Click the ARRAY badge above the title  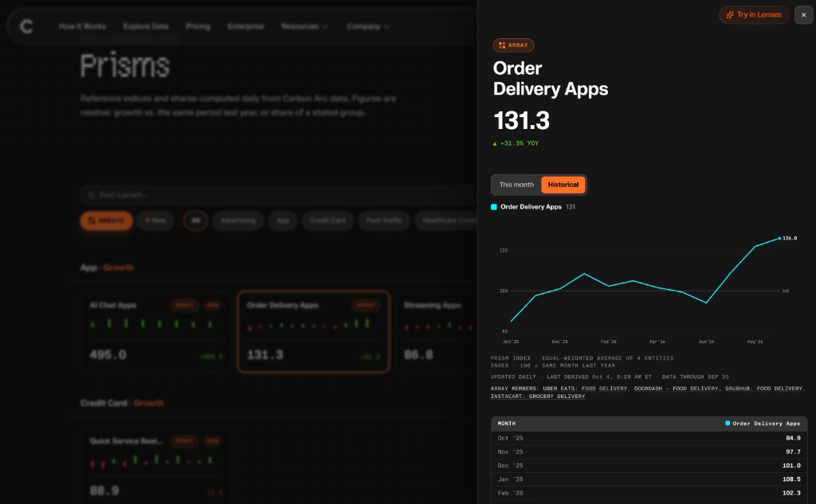point(513,45)
